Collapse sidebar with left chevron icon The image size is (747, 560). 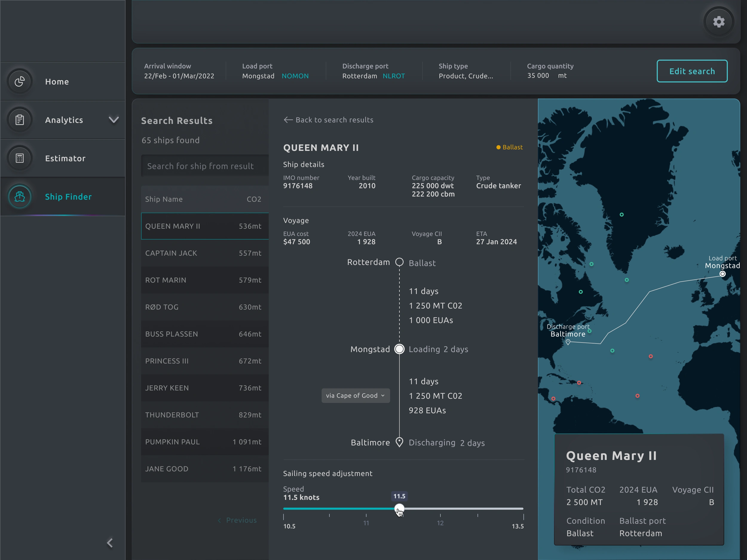tap(110, 542)
